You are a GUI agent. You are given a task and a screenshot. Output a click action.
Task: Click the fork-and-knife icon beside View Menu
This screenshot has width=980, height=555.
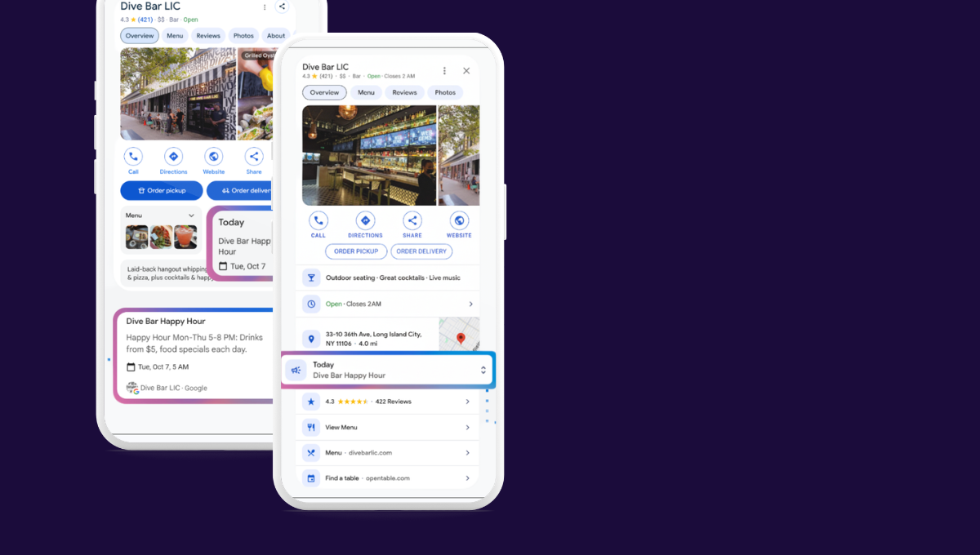(x=311, y=427)
